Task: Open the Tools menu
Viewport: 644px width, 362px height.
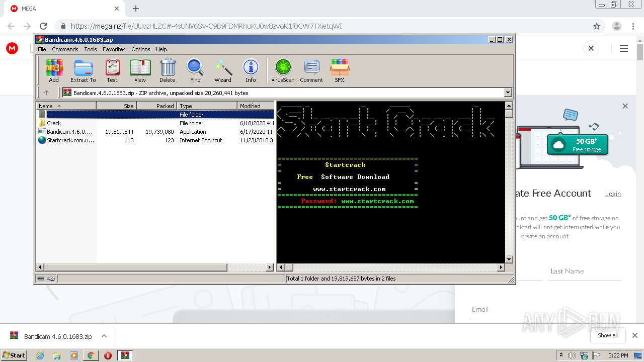Action: pyautogui.click(x=91, y=49)
